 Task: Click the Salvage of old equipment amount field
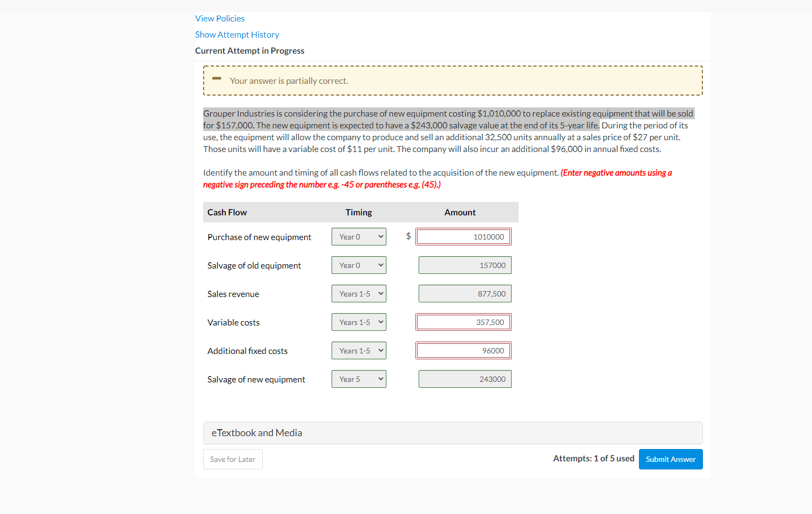464,265
